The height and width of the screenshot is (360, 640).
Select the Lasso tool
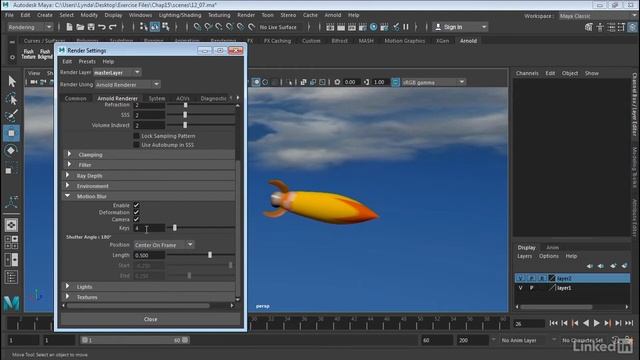[x=11, y=99]
